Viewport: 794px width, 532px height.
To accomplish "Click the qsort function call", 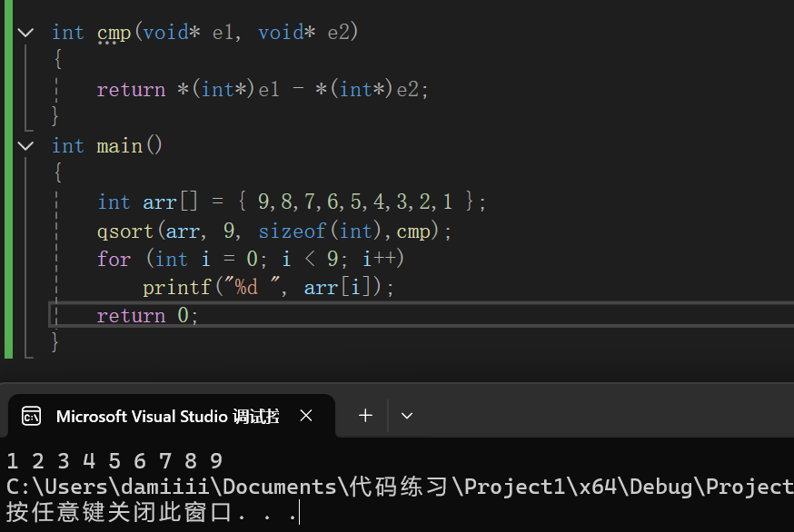I will [x=125, y=232].
